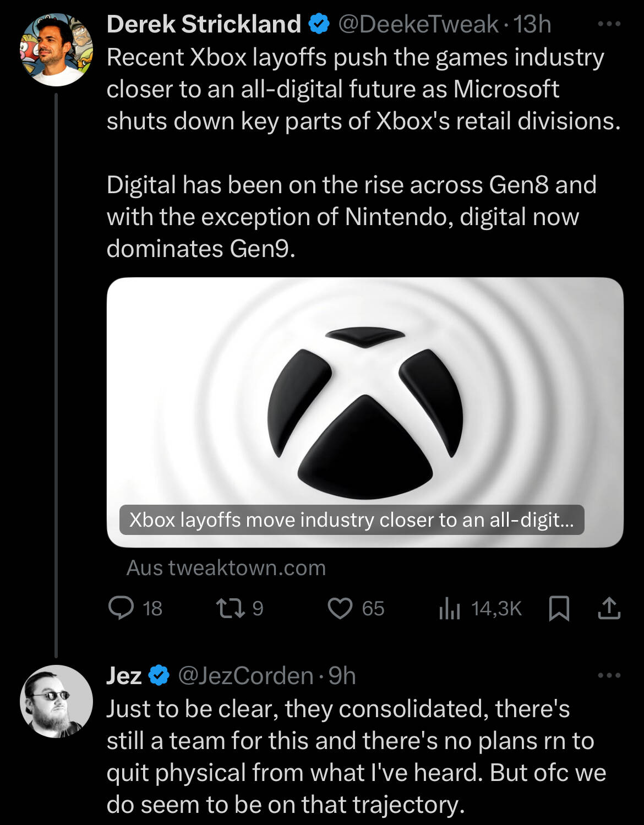Open the @DeekeTweak handle
644x825 pixels.
click(x=418, y=24)
